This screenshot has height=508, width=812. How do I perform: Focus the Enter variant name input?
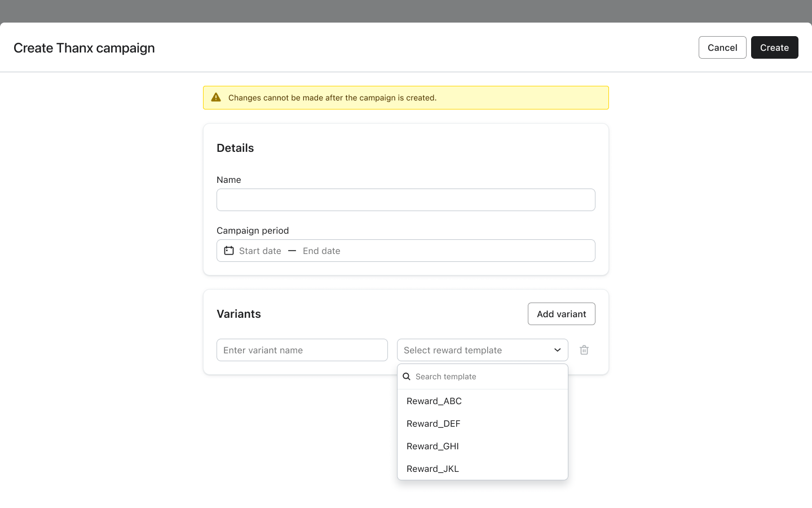pyautogui.click(x=302, y=350)
